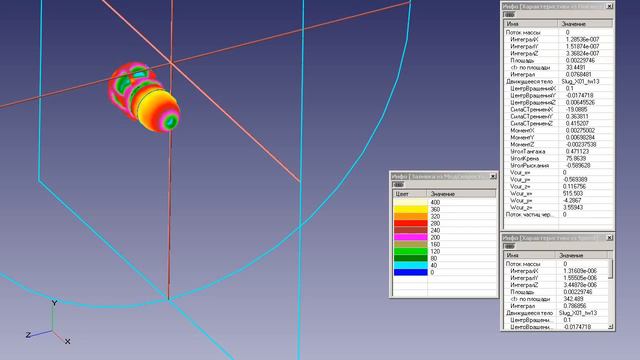Select the brown-red swatch for value 240
This screenshot has width=640, height=360.
(411, 230)
